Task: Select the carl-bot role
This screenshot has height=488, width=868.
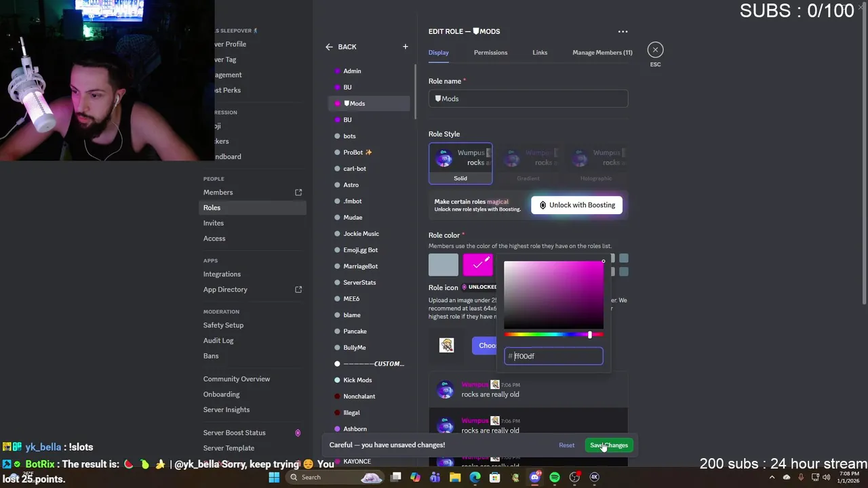Action: (x=370, y=169)
